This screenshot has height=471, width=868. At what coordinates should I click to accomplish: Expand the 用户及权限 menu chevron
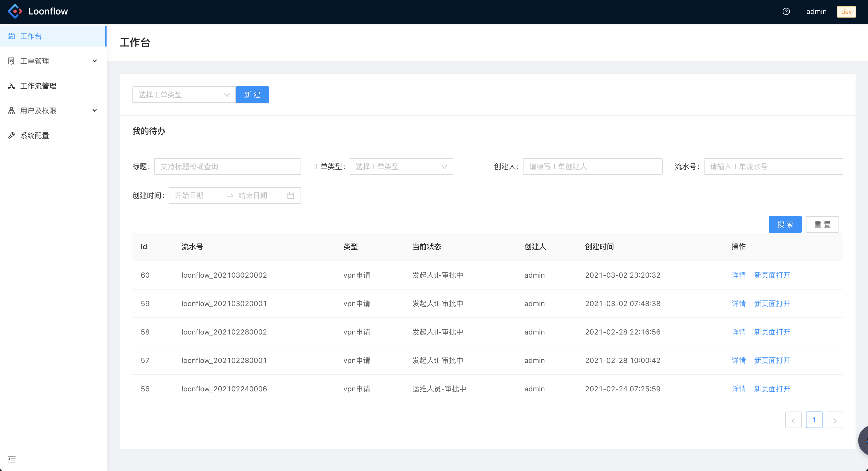(x=95, y=110)
